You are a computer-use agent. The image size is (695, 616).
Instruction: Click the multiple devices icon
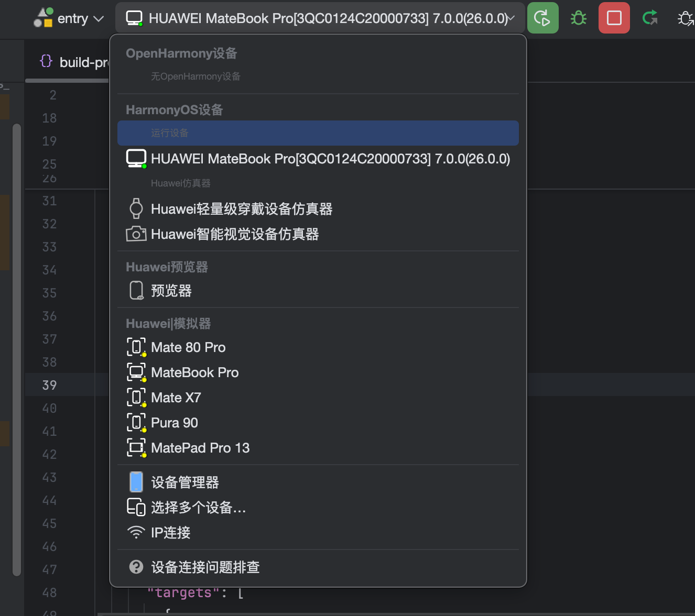136,507
